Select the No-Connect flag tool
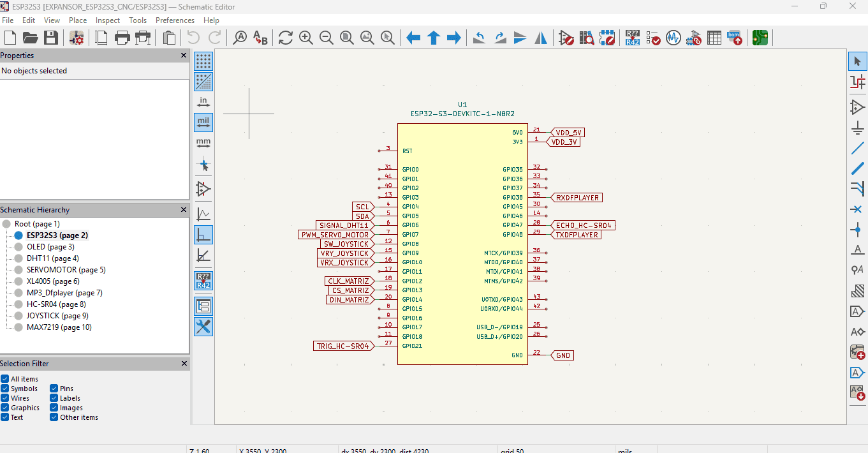The image size is (868, 453). (x=858, y=209)
